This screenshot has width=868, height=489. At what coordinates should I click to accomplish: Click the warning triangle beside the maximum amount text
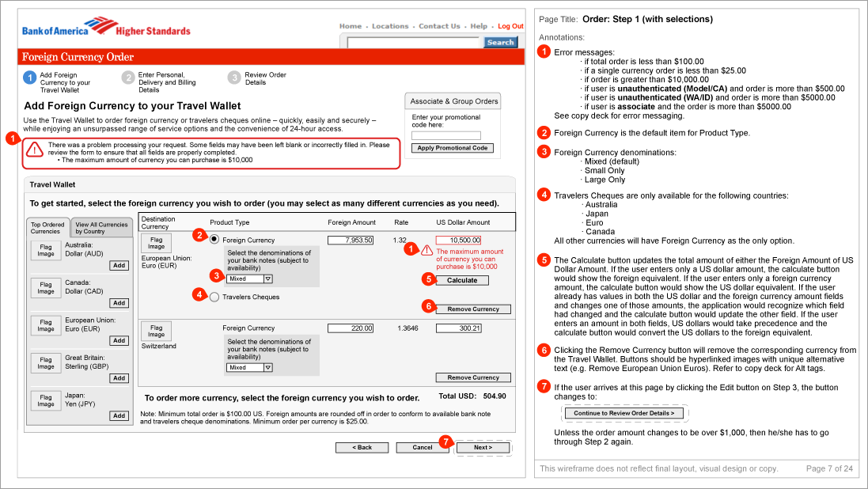click(x=426, y=250)
